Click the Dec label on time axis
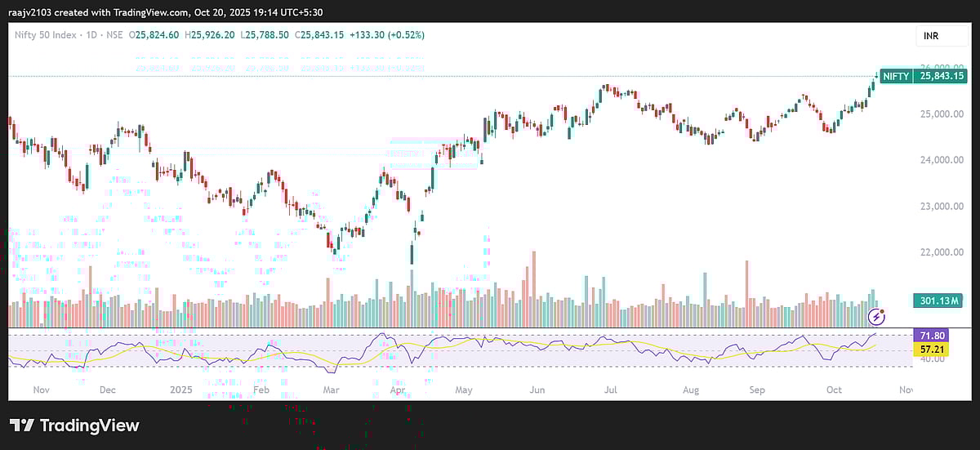Screen dimensions: 980x450 coord(108,390)
